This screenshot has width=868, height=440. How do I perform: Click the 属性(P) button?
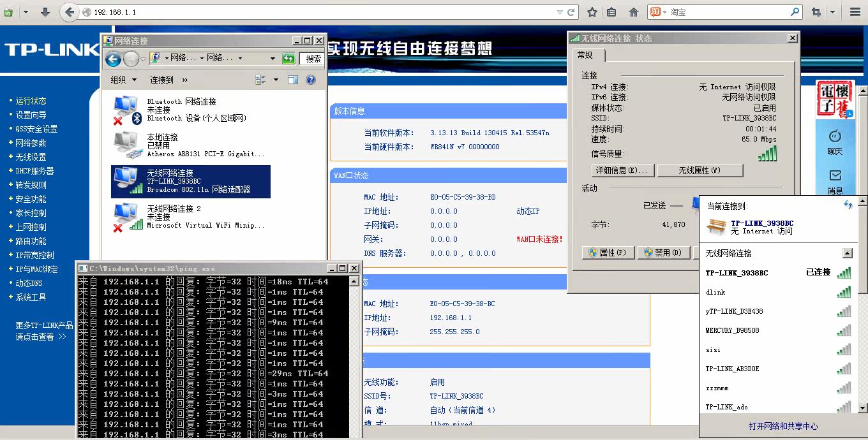pyautogui.click(x=609, y=253)
